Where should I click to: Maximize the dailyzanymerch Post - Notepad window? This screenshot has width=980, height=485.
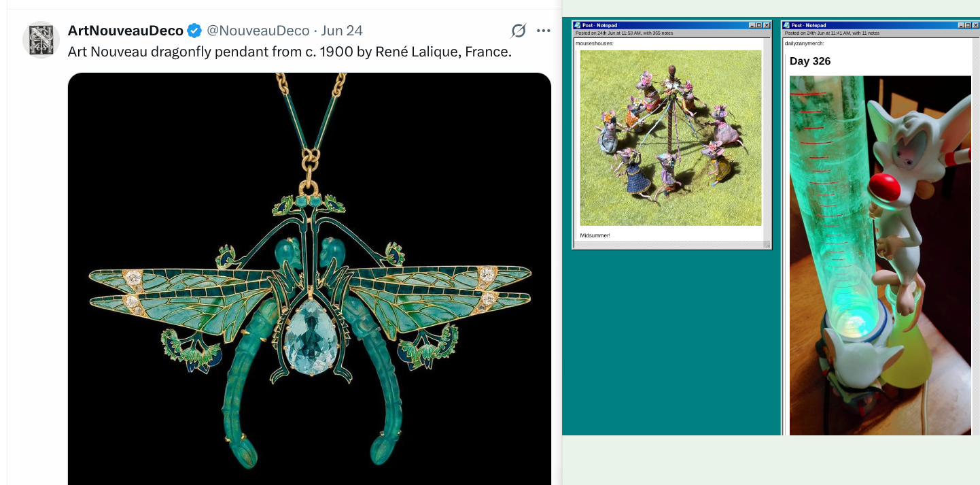click(x=968, y=25)
